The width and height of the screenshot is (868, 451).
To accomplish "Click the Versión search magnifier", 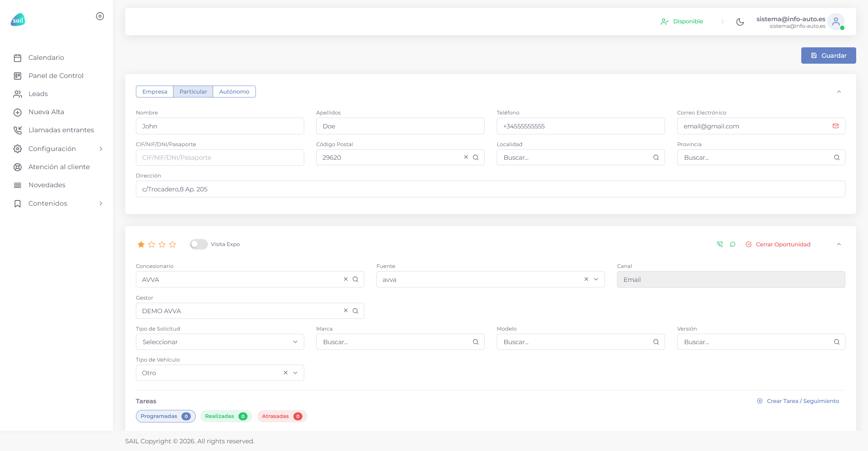I will [x=837, y=342].
